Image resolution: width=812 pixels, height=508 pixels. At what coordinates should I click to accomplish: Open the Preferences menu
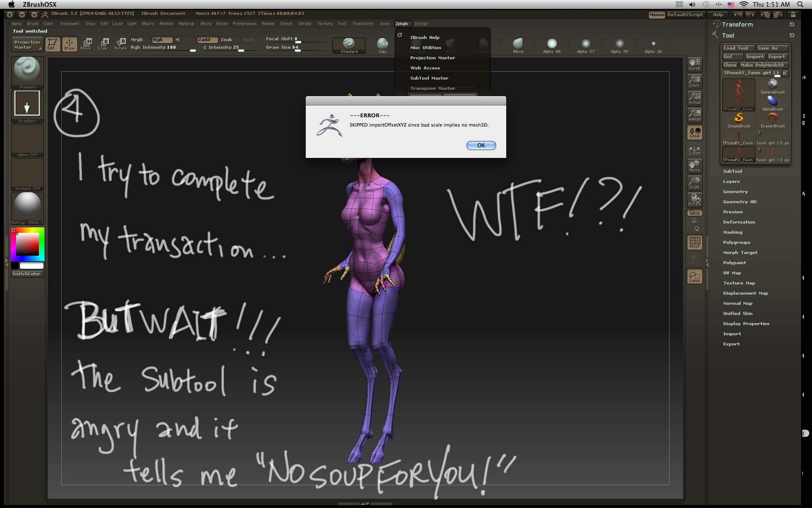[244, 24]
